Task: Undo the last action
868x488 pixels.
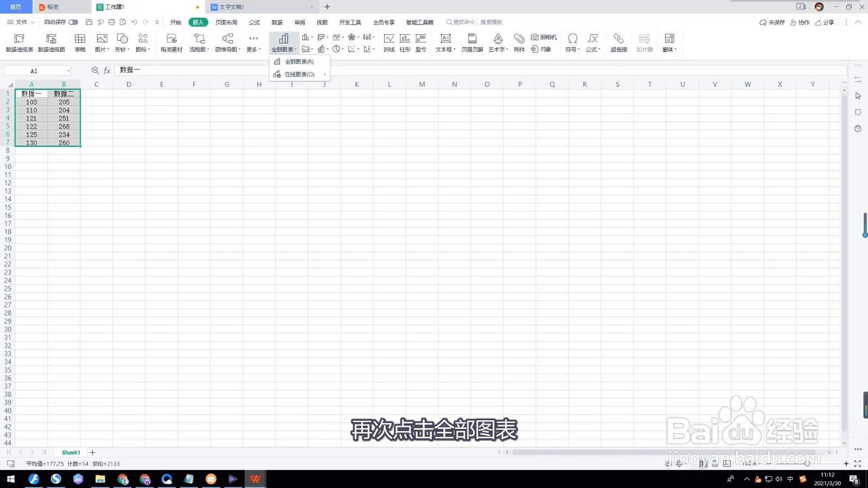Action: click(x=134, y=22)
